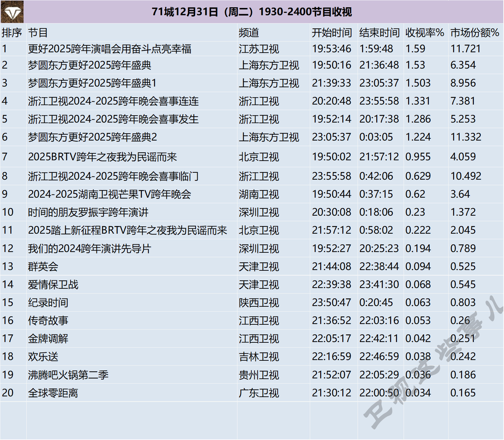Select program '梦圆东方更好2025跨年盛典1'

click(x=92, y=83)
